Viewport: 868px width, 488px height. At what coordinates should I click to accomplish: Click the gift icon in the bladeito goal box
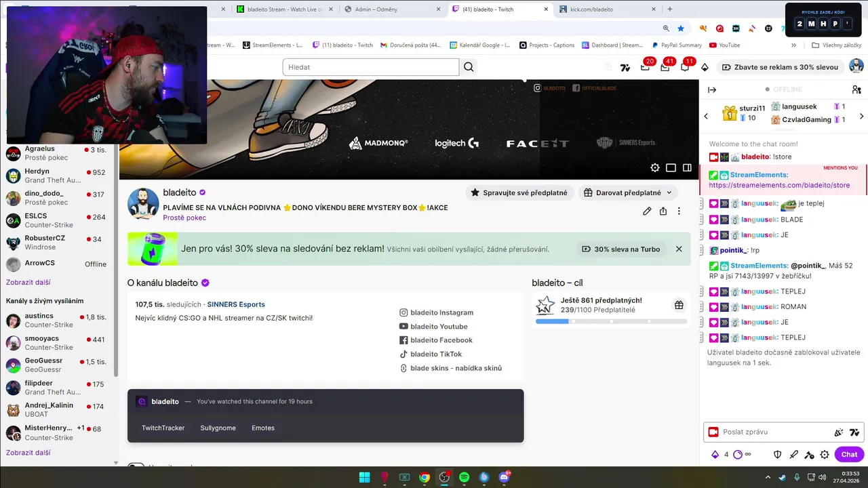[x=679, y=305]
